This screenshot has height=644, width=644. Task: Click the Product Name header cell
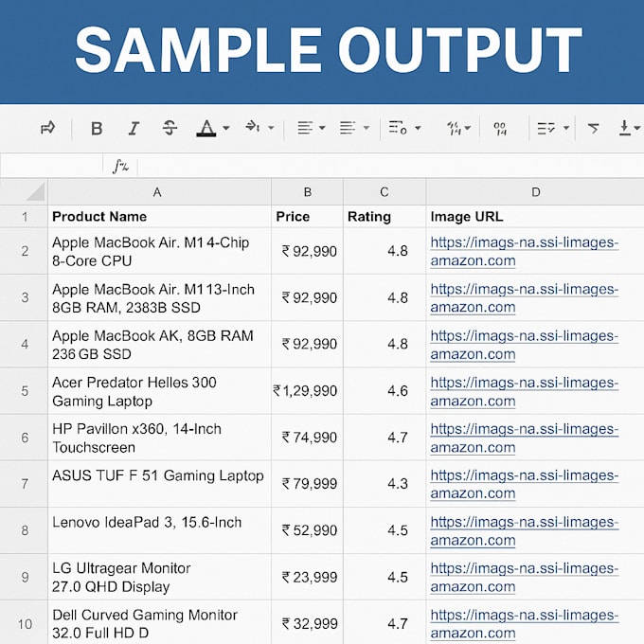click(x=159, y=217)
